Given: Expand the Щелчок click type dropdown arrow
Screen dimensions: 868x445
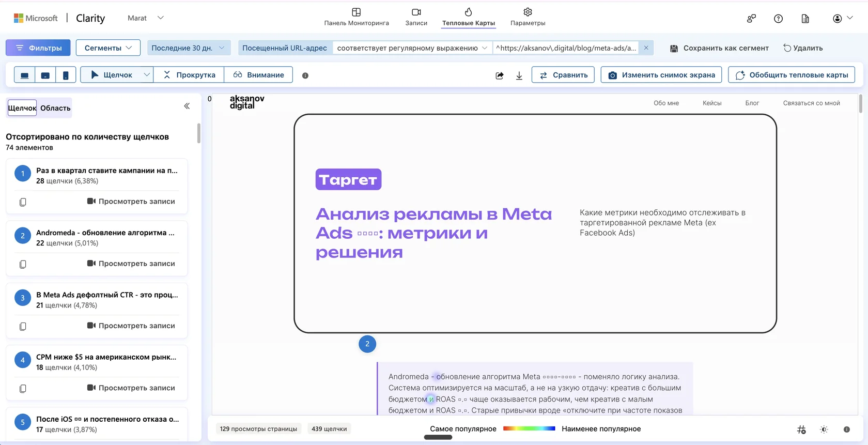Looking at the screenshot, I should [x=147, y=75].
